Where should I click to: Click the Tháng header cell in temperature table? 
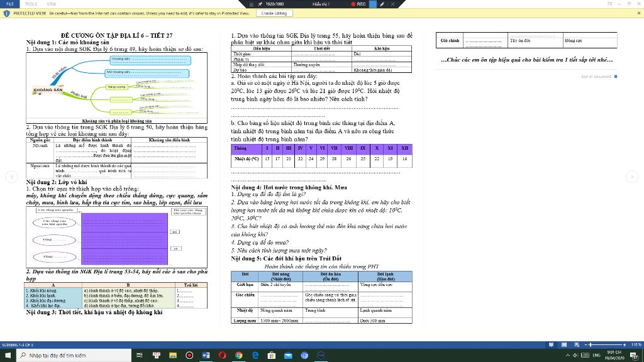[x=247, y=148]
